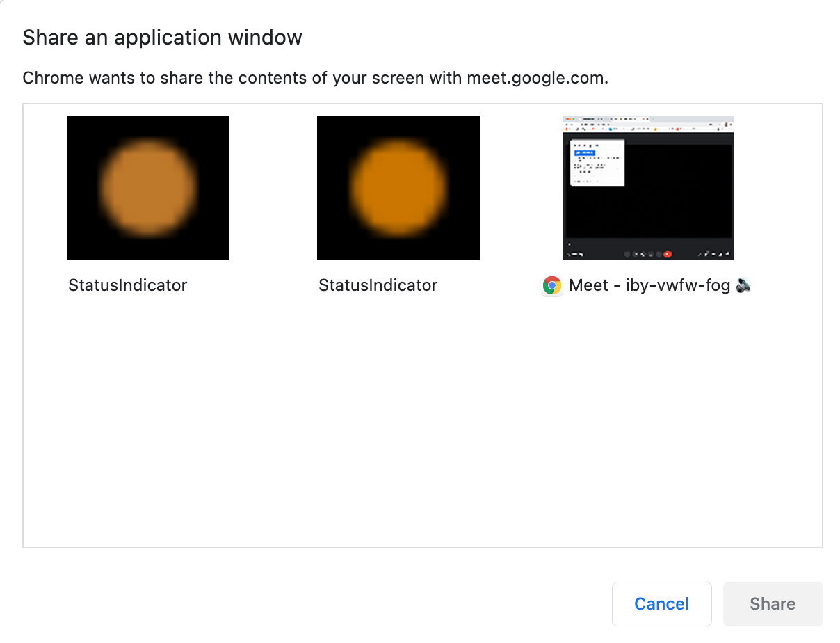This screenshot has width=840, height=643.
Task: Click the Share button
Action: tap(773, 604)
